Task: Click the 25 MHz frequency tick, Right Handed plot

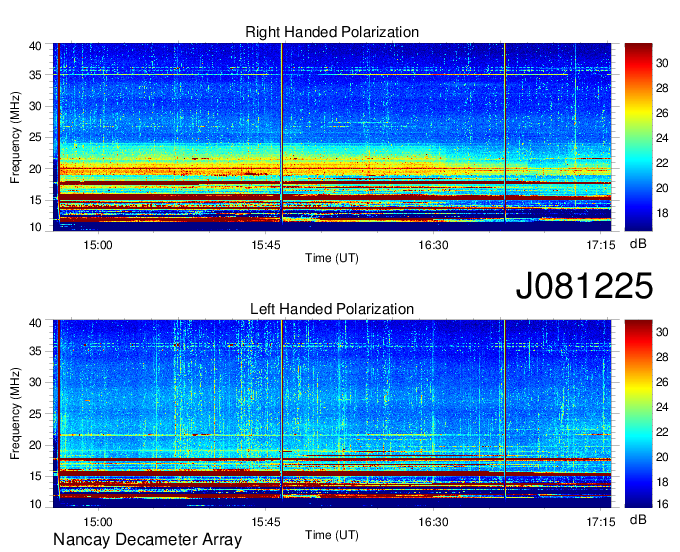Action: coord(35,137)
